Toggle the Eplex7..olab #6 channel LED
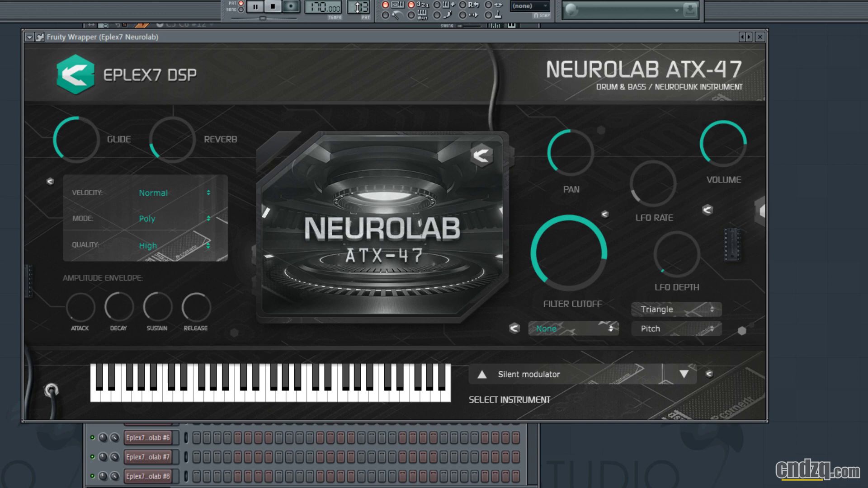Image resolution: width=868 pixels, height=488 pixels. pyautogui.click(x=92, y=437)
